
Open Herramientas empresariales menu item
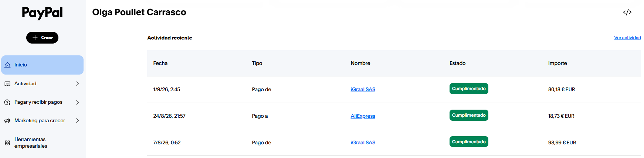tap(42, 142)
